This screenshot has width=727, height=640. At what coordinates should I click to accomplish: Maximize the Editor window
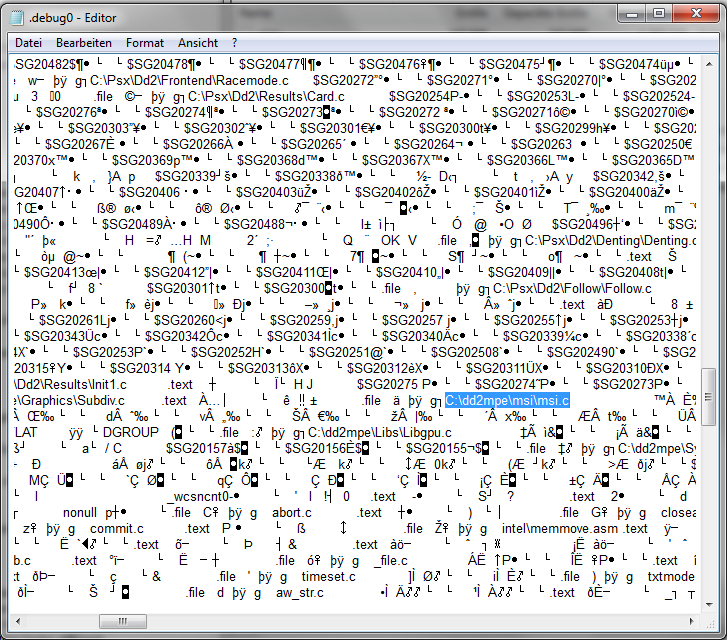point(658,14)
